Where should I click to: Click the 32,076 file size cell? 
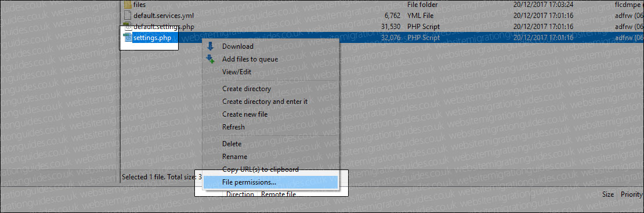coord(390,38)
